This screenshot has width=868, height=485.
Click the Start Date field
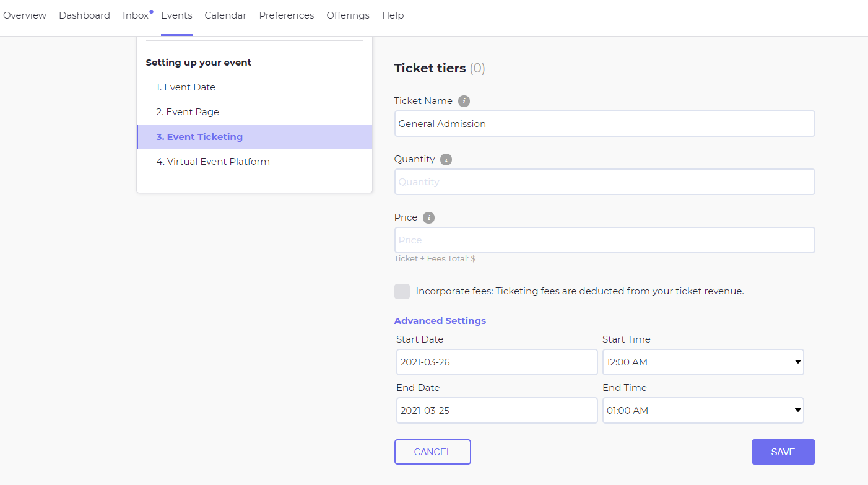(x=497, y=362)
